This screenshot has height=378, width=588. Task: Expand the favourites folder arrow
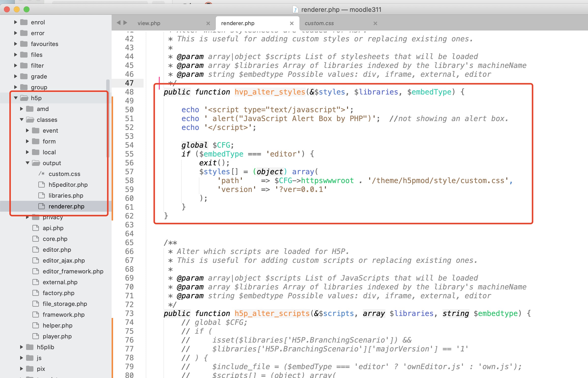[15, 44]
